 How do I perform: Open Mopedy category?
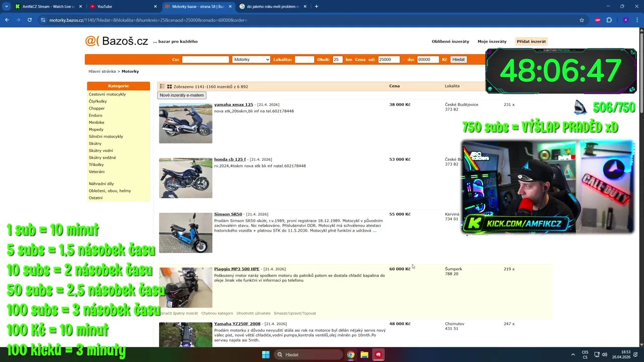coord(96,129)
